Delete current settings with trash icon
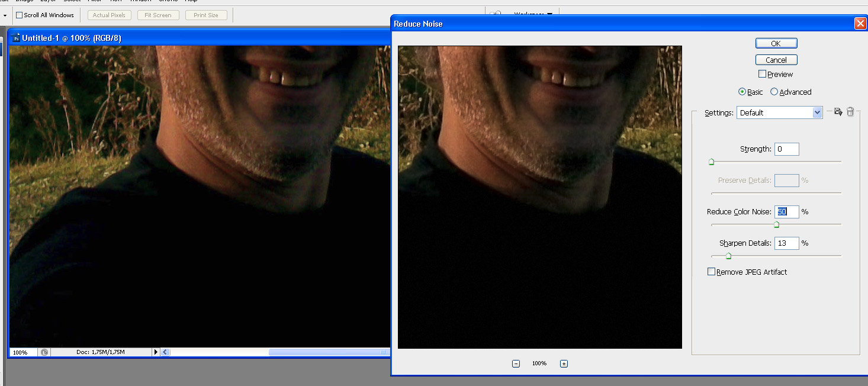 click(x=850, y=112)
